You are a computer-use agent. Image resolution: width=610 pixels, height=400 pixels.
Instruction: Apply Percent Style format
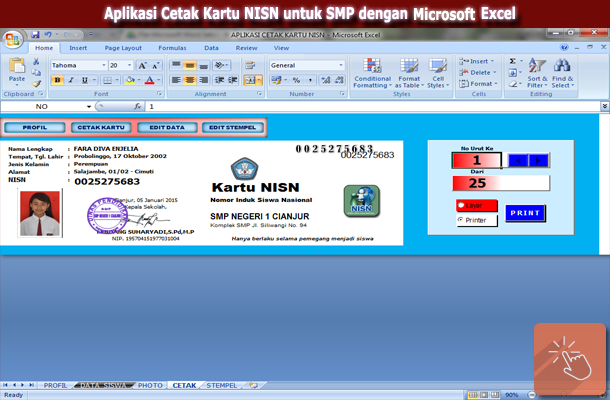tap(296, 80)
